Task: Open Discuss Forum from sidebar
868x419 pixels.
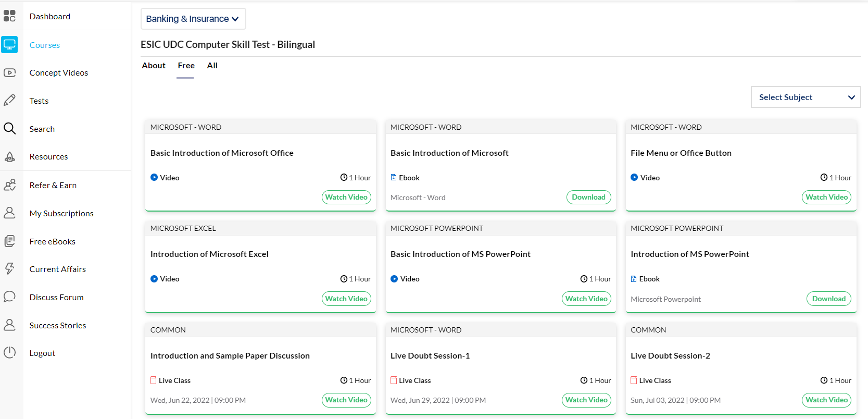Action: click(x=57, y=297)
